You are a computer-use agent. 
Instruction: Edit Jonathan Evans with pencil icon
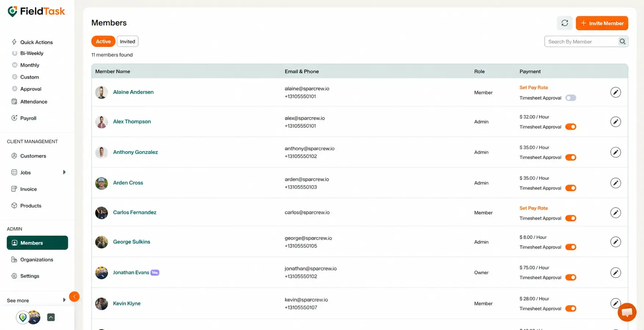615,273
